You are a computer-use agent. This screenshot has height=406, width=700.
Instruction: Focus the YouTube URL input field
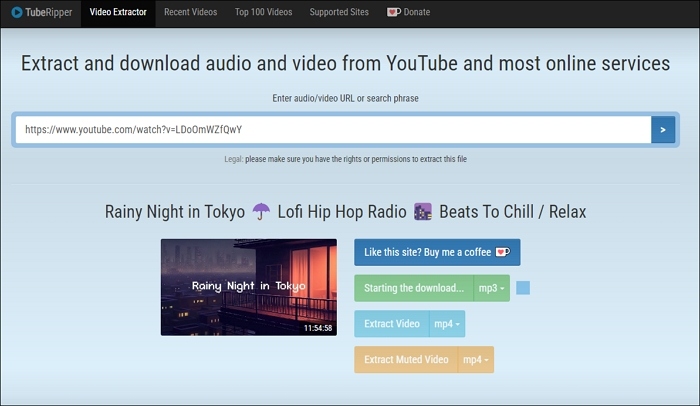coord(332,130)
